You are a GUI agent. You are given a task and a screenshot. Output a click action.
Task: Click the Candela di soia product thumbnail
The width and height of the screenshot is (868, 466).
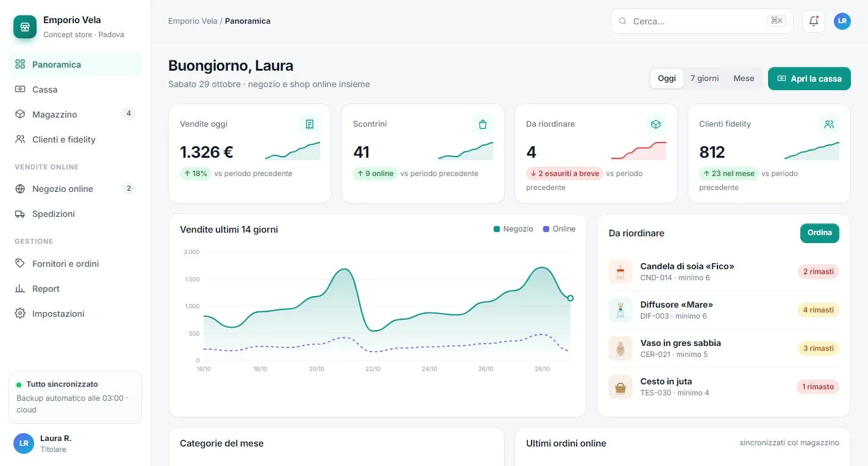[621, 272]
